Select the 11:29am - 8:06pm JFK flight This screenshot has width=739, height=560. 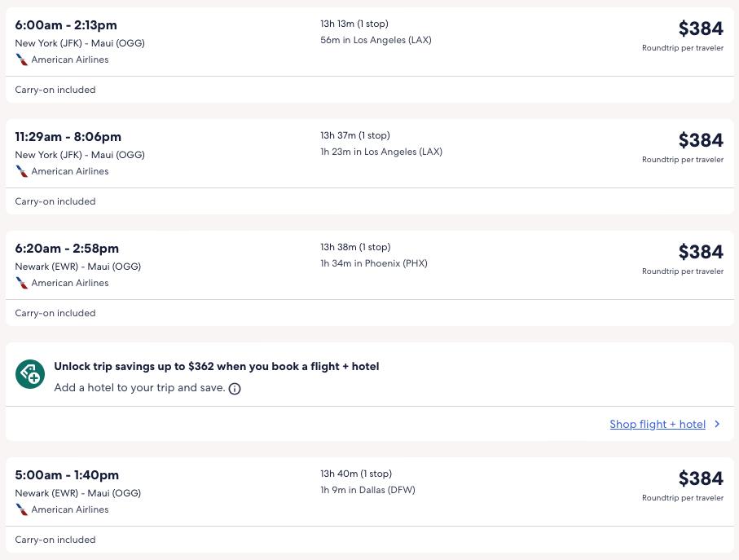pyautogui.click(x=68, y=137)
